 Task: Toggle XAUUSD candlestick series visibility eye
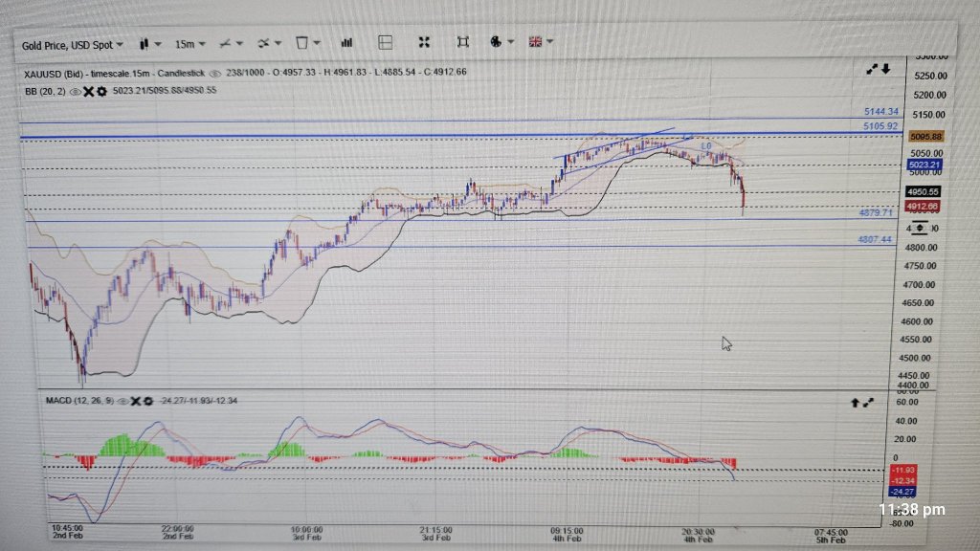click(215, 73)
